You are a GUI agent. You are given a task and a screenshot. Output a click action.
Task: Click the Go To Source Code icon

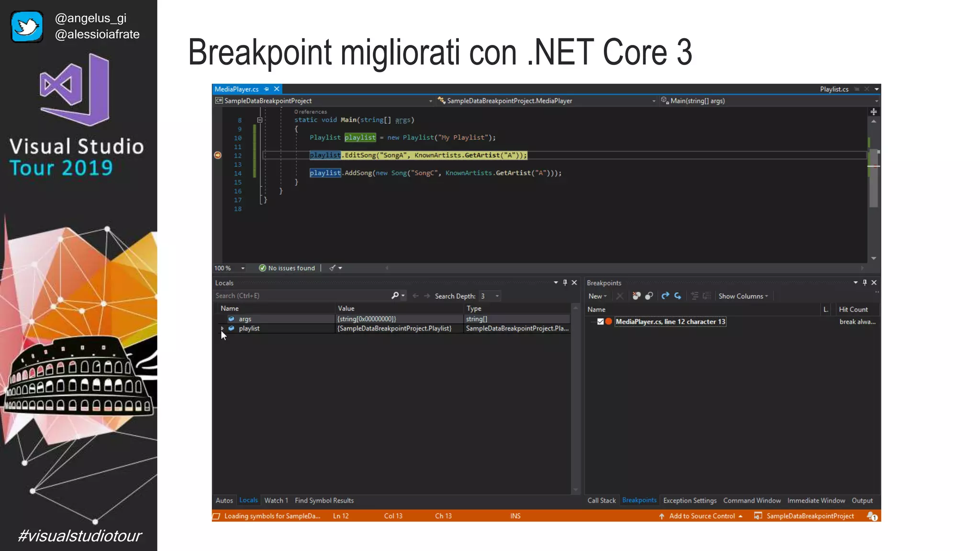click(695, 296)
